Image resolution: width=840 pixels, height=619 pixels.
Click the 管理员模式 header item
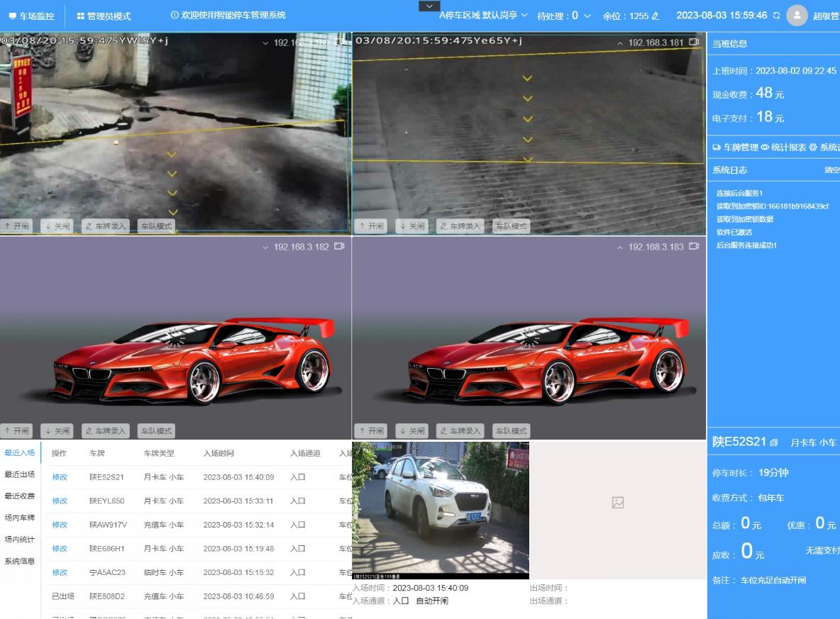coord(104,16)
